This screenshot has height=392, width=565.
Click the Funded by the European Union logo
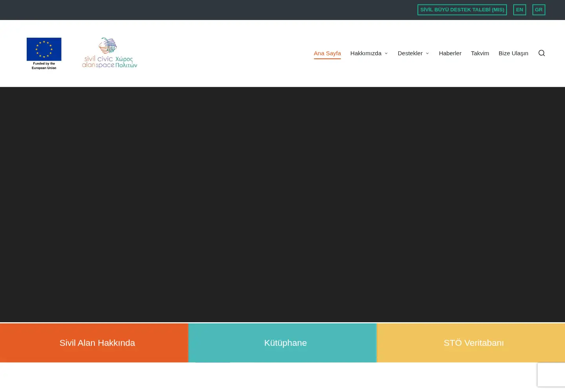click(44, 54)
